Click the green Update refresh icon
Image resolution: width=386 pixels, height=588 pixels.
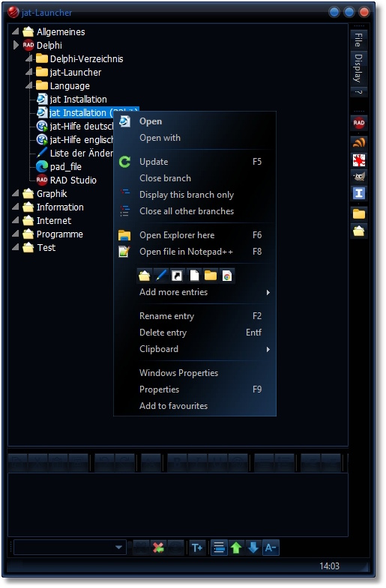tap(124, 162)
